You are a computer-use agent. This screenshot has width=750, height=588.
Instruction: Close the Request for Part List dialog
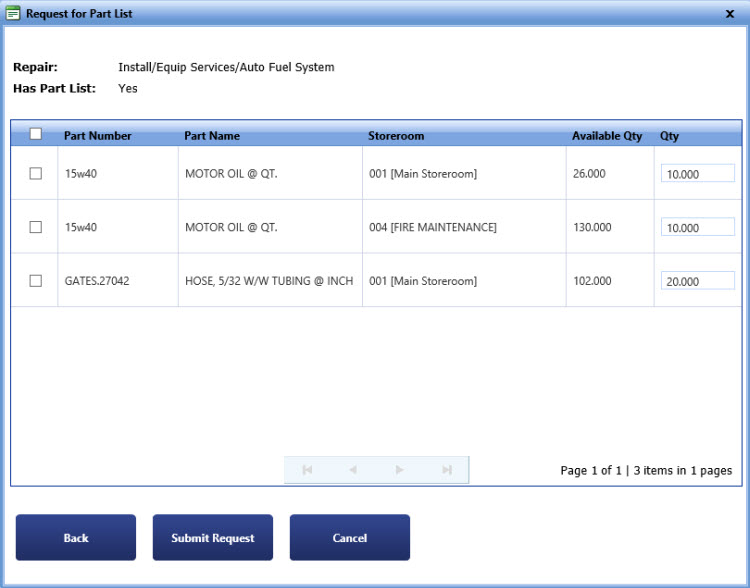coord(730,14)
